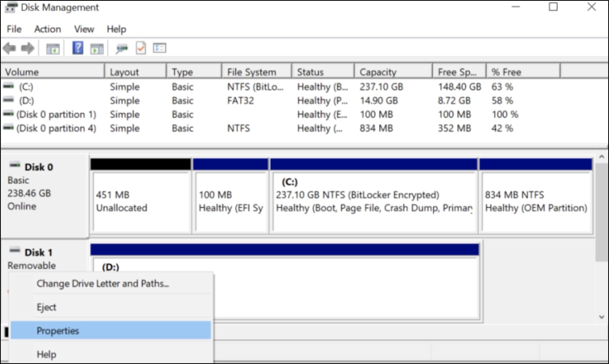Select Properties in the context menu
The width and height of the screenshot is (609, 364).
[58, 331]
